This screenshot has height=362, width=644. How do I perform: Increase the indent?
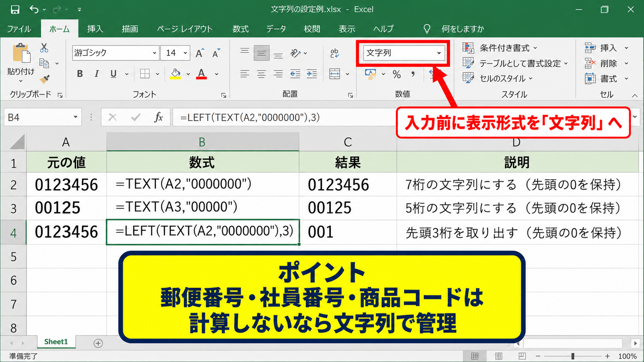click(x=312, y=74)
